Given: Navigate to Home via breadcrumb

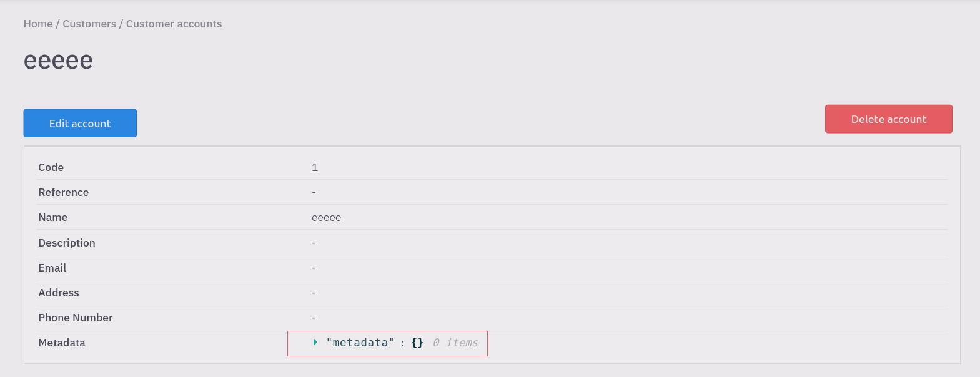Looking at the screenshot, I should 37,24.
